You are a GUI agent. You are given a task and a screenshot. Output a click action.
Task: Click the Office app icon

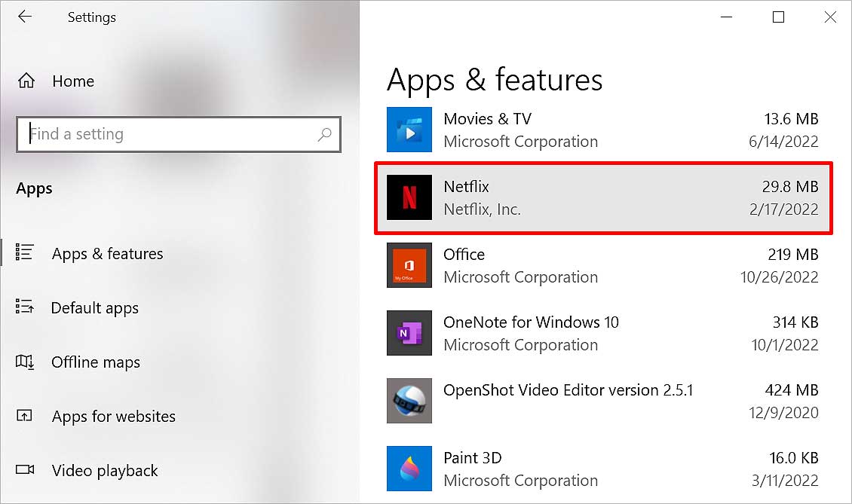[x=409, y=265]
